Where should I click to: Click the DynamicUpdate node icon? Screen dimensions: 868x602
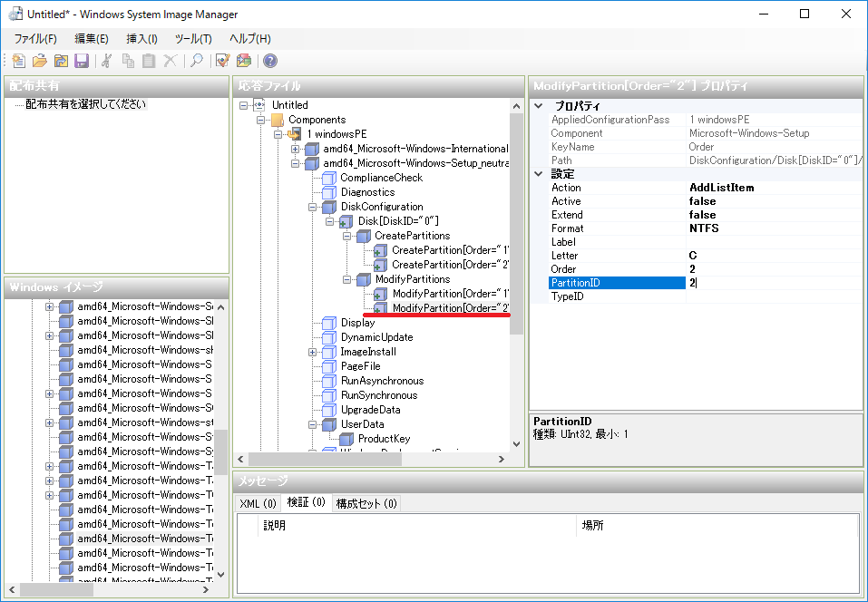[x=329, y=337]
